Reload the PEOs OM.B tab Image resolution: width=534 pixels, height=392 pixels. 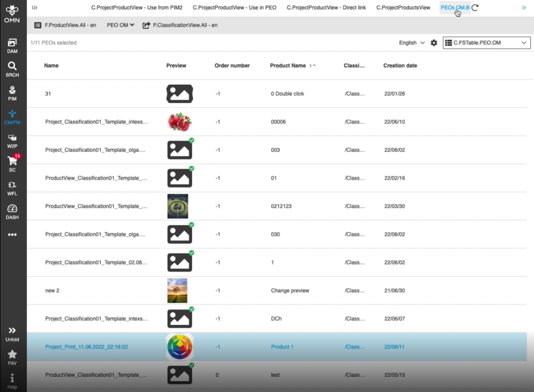coord(475,8)
